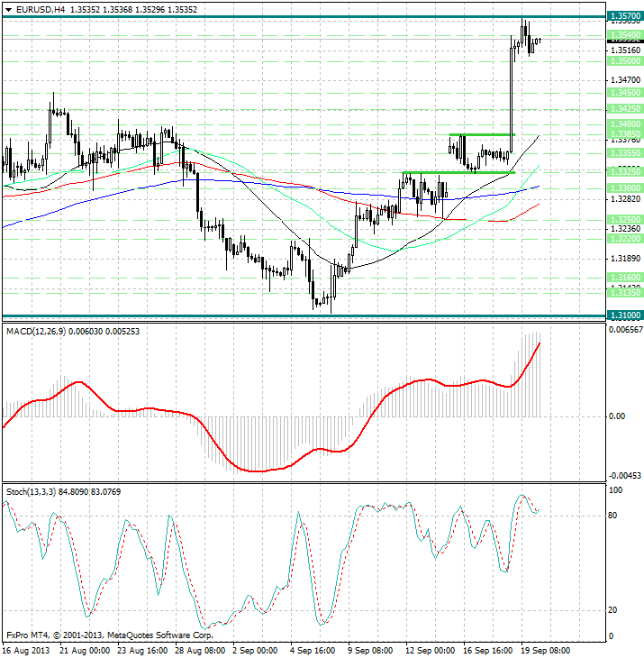Click the 1.35160 price scale value
Image resolution: width=644 pixels, height=658 pixels.
point(626,50)
